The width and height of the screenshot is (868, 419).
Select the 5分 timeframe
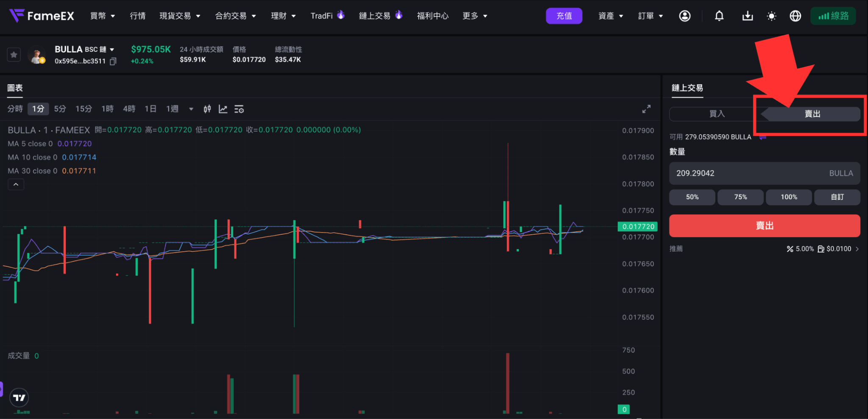pos(60,109)
